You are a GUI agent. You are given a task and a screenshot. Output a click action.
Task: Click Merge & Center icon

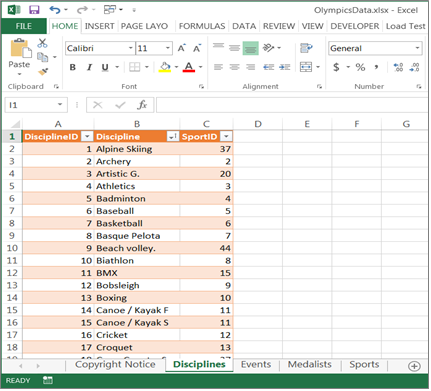[x=306, y=67]
